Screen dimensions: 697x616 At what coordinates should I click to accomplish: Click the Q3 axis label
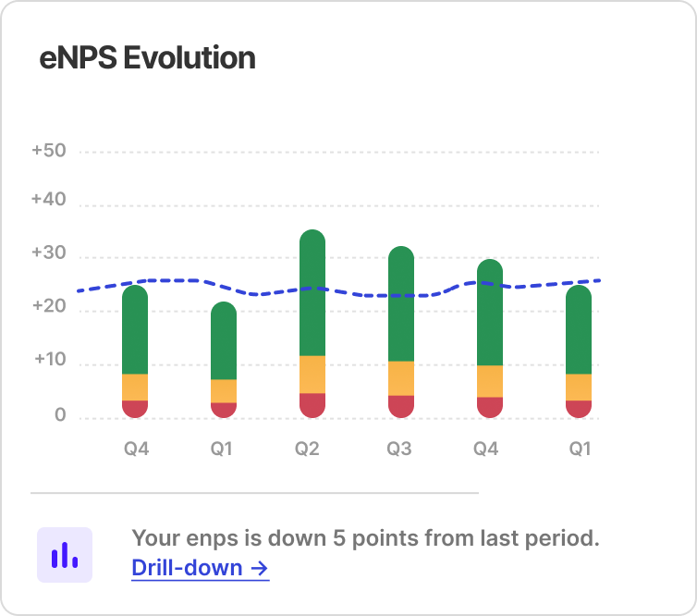coord(399,449)
